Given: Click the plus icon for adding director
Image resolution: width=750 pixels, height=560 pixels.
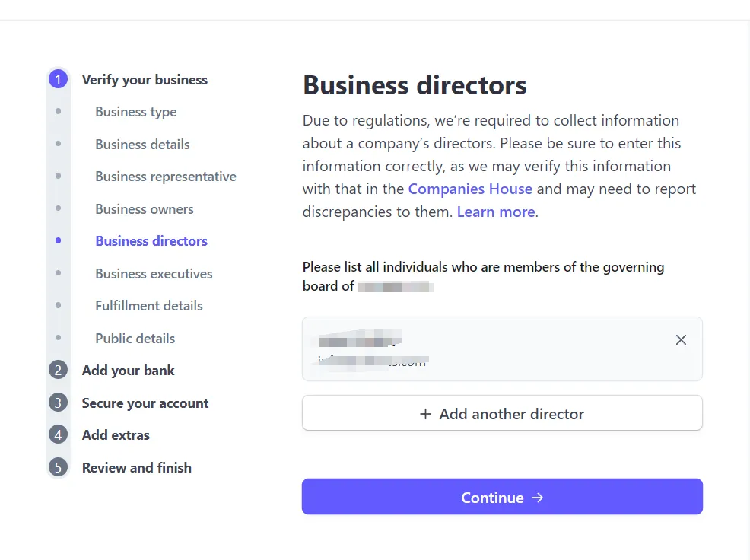Looking at the screenshot, I should [425, 414].
